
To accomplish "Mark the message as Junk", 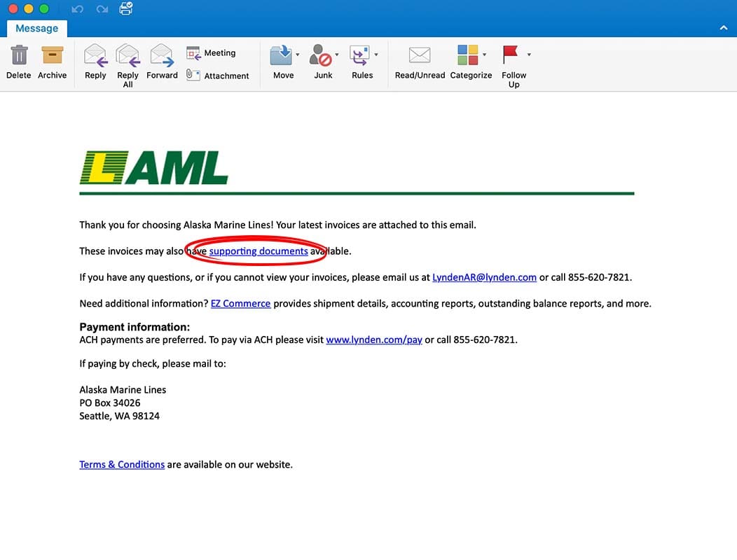I will pyautogui.click(x=322, y=62).
